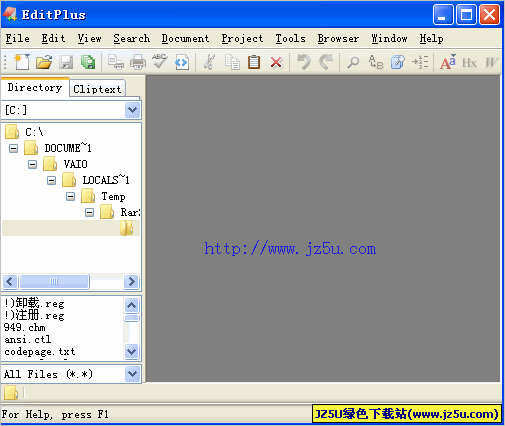This screenshot has height=426, width=505.
Task: Click the Go to Line icon
Action: coord(420,62)
